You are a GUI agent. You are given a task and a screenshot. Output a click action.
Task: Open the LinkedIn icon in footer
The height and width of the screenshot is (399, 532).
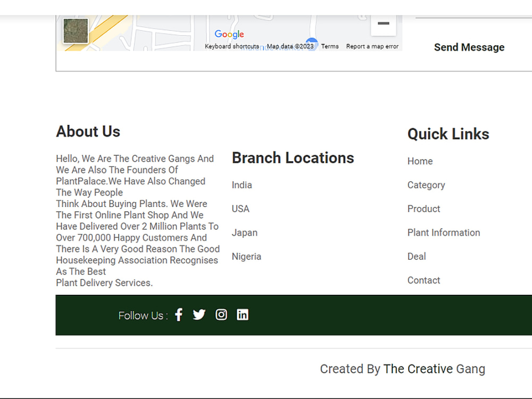click(x=242, y=314)
